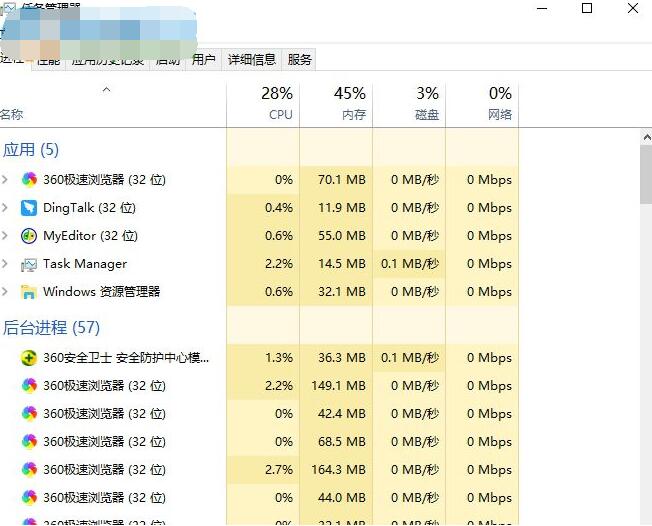Go to the 服务 tab

[x=300, y=60]
